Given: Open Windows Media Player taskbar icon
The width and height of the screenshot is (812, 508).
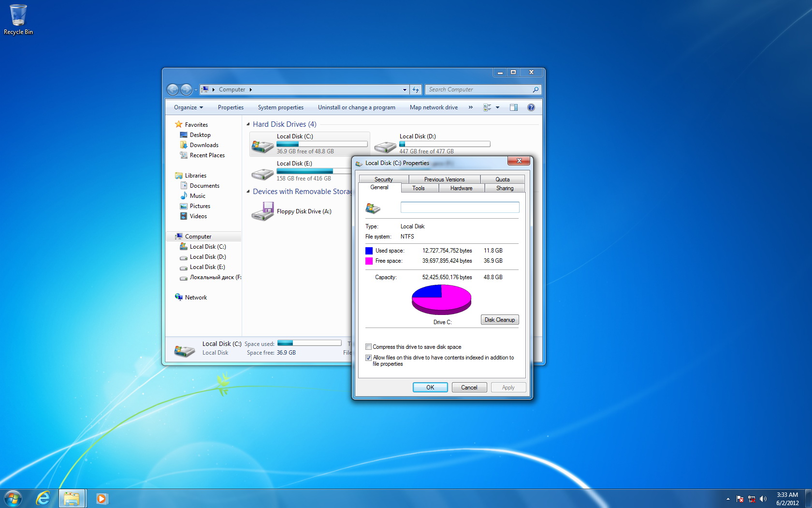Looking at the screenshot, I should 101,498.
